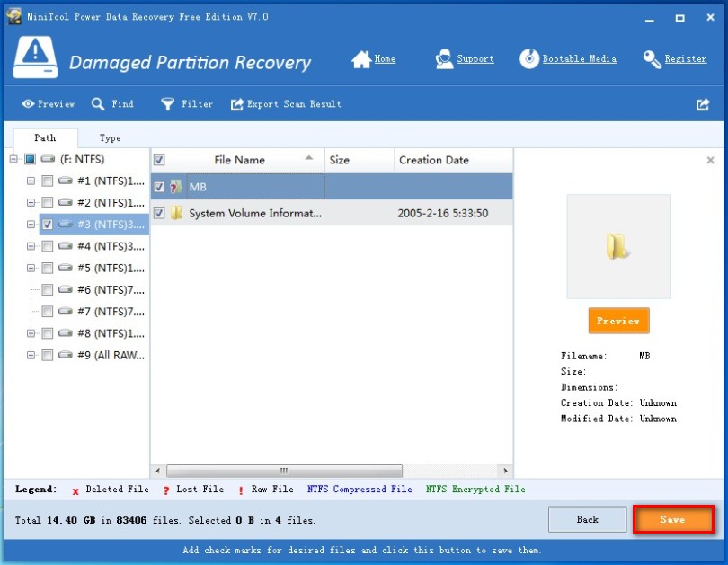
Task: Select the #8 (NTFS) tree item
Action: (111, 333)
